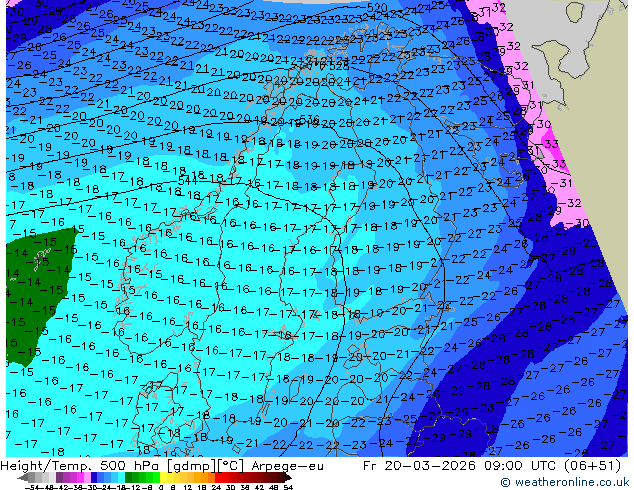
Task: Pick the yellow swatch at 0 in the legend
Action: (x=164, y=478)
